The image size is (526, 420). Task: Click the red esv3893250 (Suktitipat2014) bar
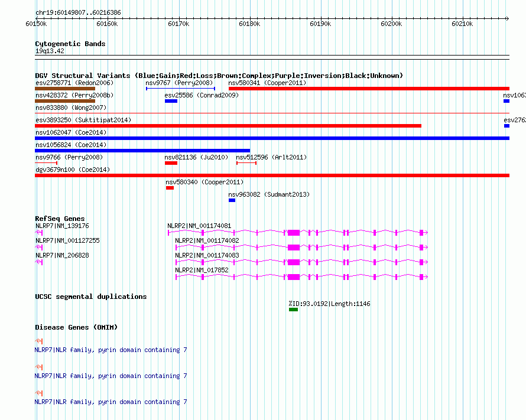[x=228, y=126]
